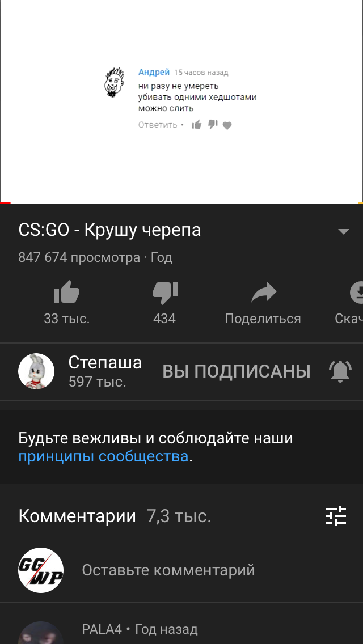Tap the video title CS:GO - Крушу черепа
The image size is (363, 644).
coord(110,230)
